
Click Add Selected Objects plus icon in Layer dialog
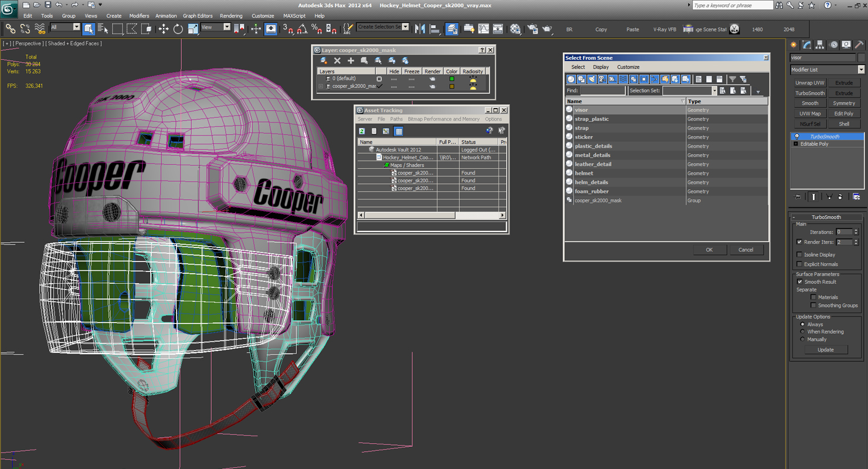coord(351,60)
